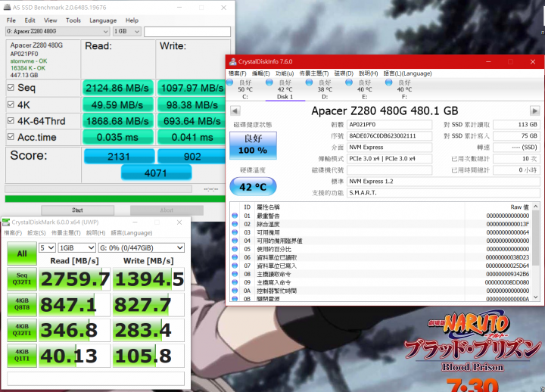This screenshot has height=392, width=545.
Task: Open Tools menu in AS SSD Benchmark
Action: click(x=73, y=20)
